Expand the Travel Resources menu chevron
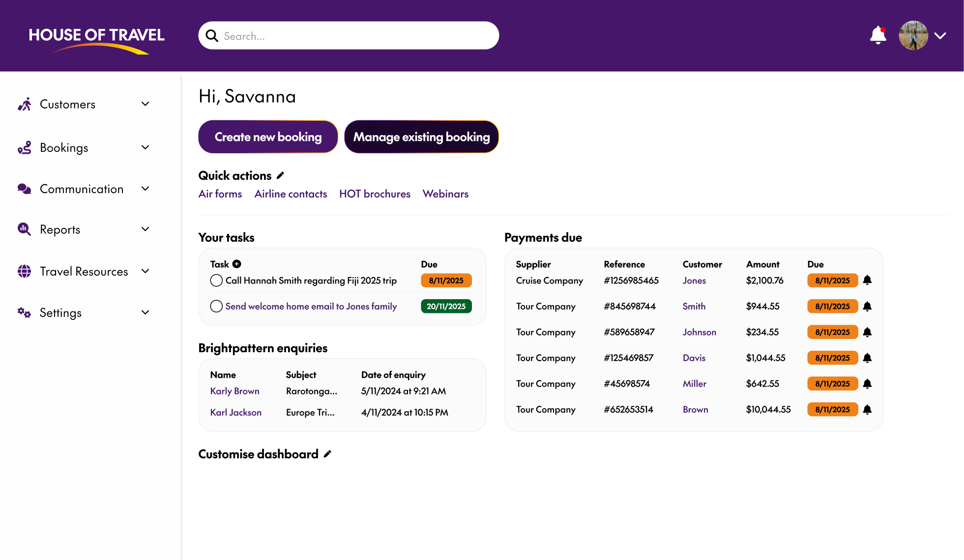 click(145, 271)
